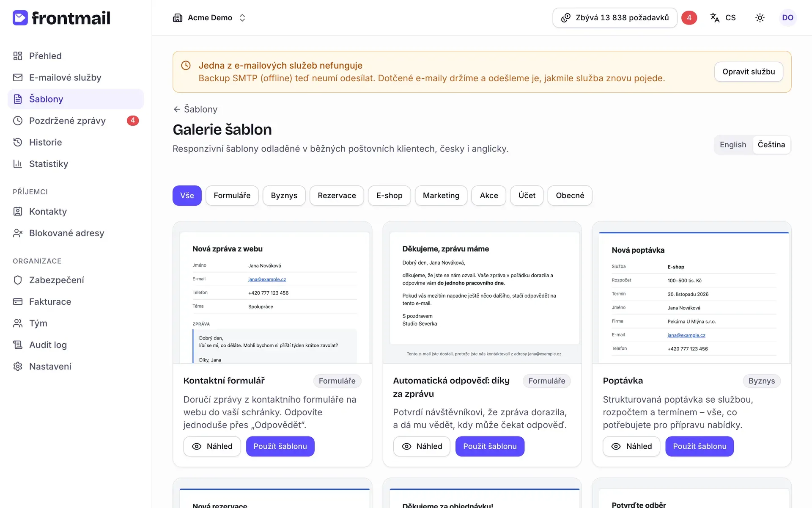Open the CS language dropdown
This screenshot has width=812, height=508.
click(x=723, y=18)
